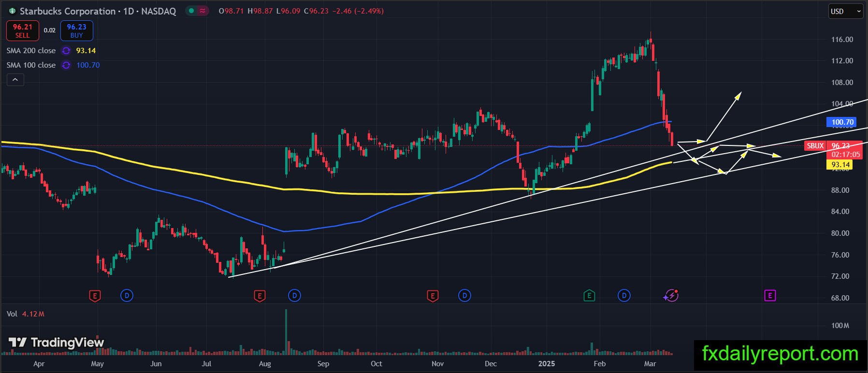
Task: Open the TradingView logo link
Action: [56, 343]
